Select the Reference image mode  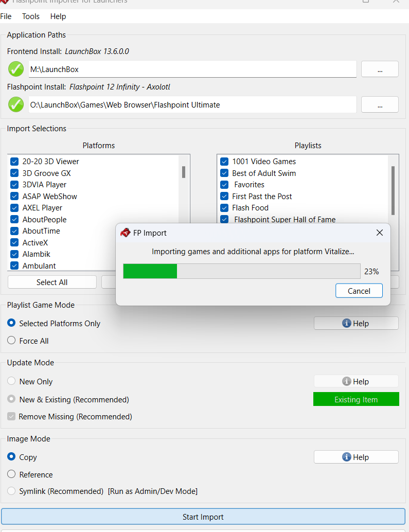pyautogui.click(x=11, y=474)
